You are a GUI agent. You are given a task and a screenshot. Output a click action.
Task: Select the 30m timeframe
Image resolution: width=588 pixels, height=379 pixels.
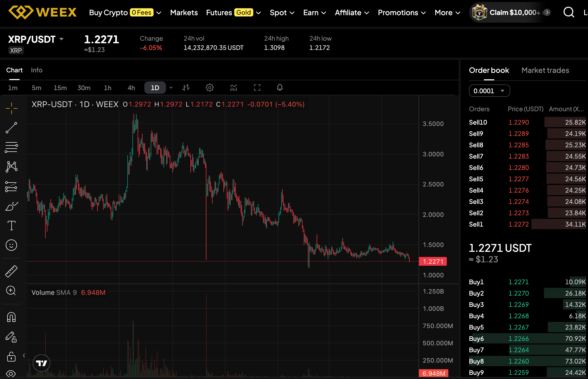click(x=84, y=88)
